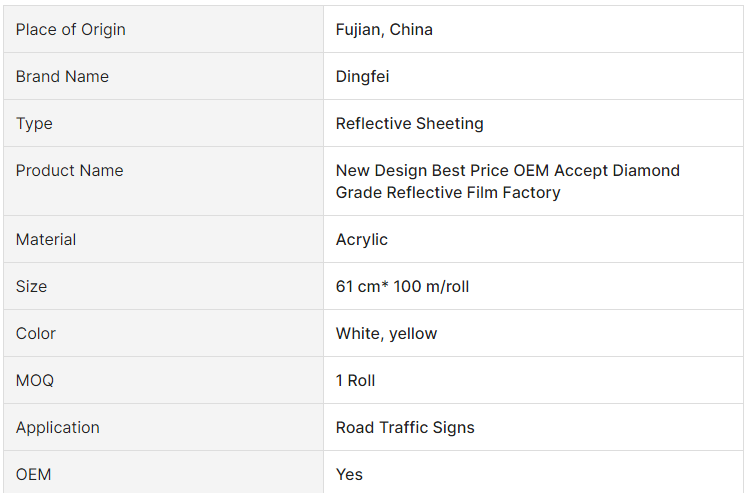Image resolution: width=745 pixels, height=493 pixels.
Task: Click the Size attribute label
Action: click(x=31, y=287)
